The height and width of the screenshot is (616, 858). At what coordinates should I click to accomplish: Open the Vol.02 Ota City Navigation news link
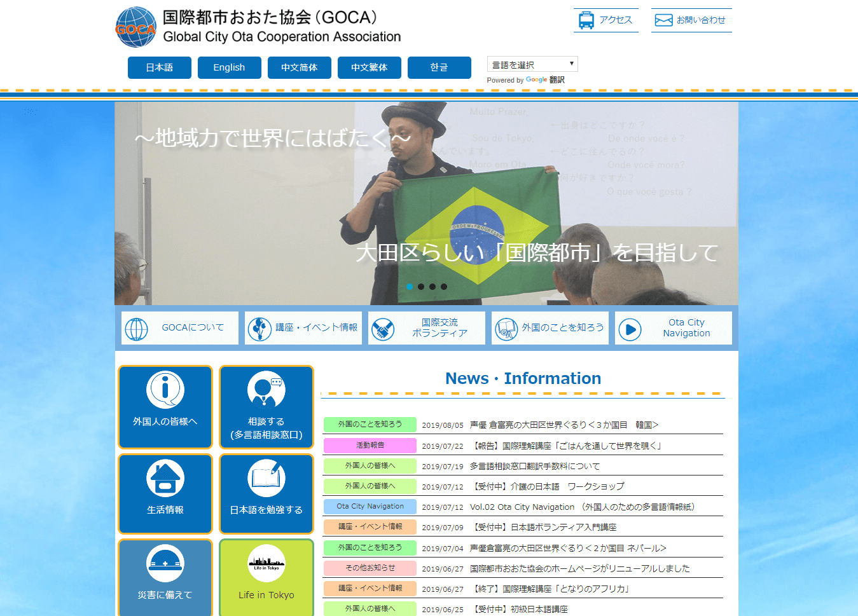tap(582, 507)
